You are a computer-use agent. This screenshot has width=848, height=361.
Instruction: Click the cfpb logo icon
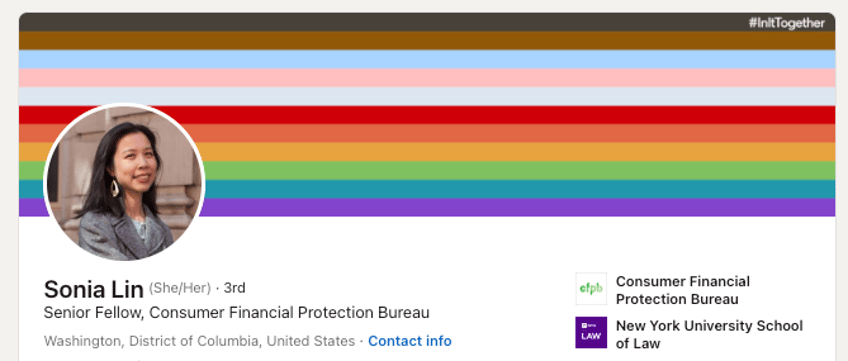[591, 289]
